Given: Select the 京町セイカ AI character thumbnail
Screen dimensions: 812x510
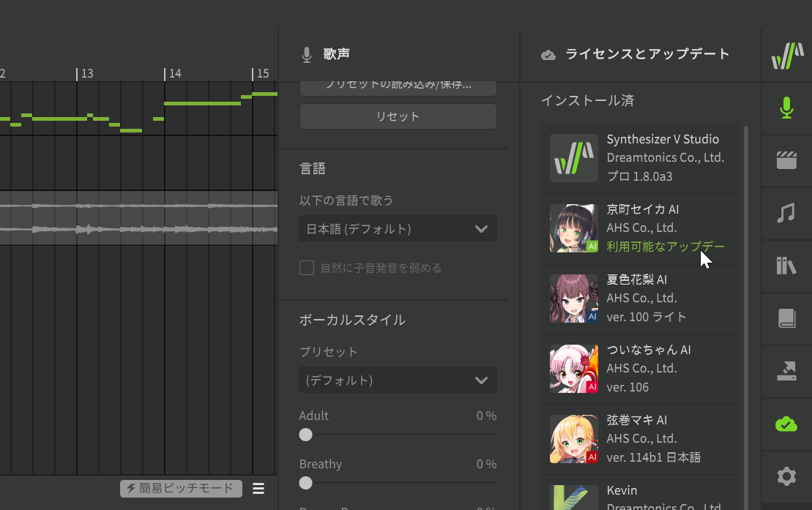Looking at the screenshot, I should click(574, 228).
